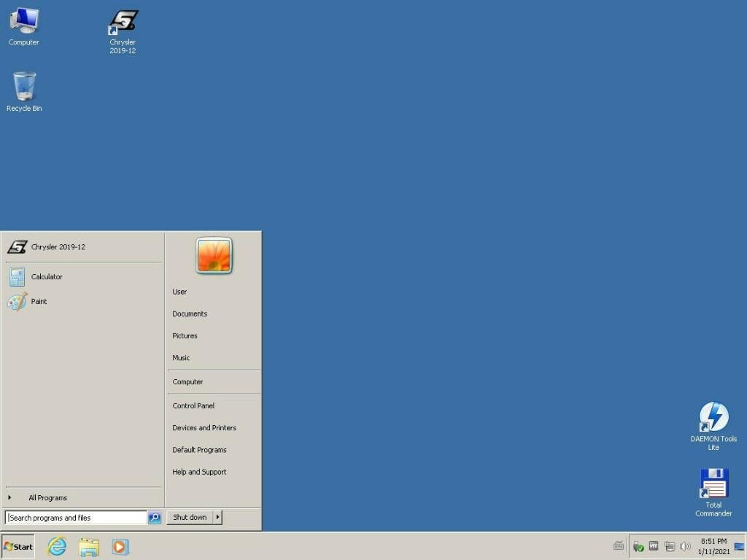Open Windows Explorer folder taskbar icon
747x560 pixels.
[x=89, y=546]
